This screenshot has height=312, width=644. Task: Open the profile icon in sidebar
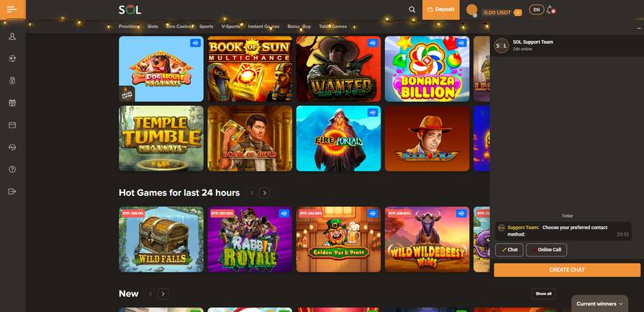point(12,37)
